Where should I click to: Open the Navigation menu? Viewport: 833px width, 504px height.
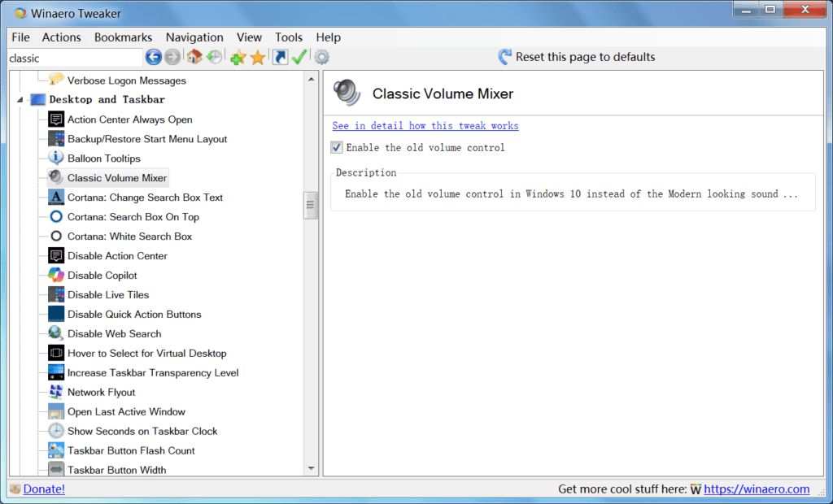coord(194,37)
